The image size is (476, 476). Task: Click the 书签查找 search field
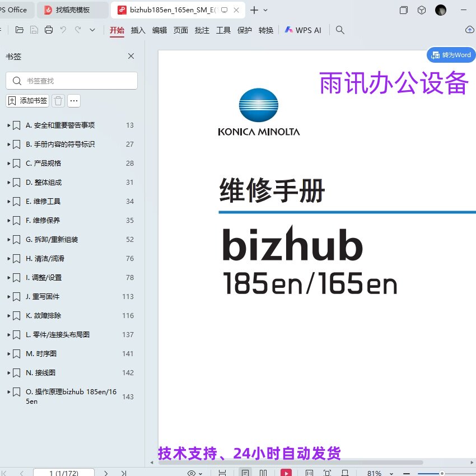(72, 81)
